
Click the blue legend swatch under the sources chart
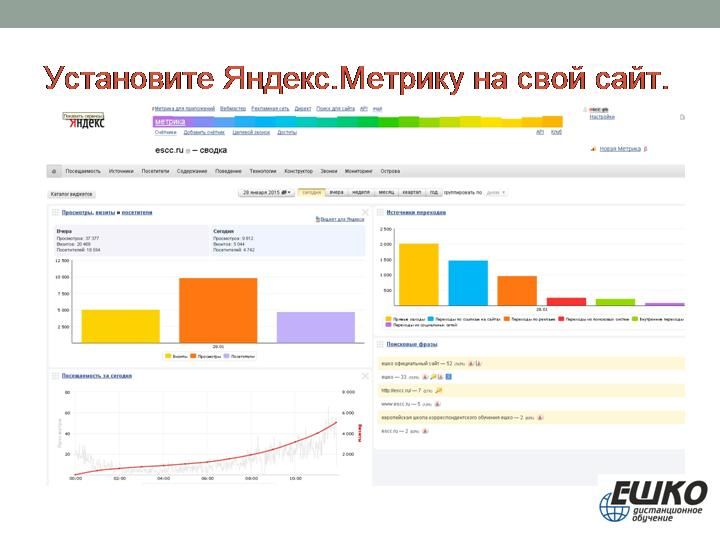pos(431,319)
